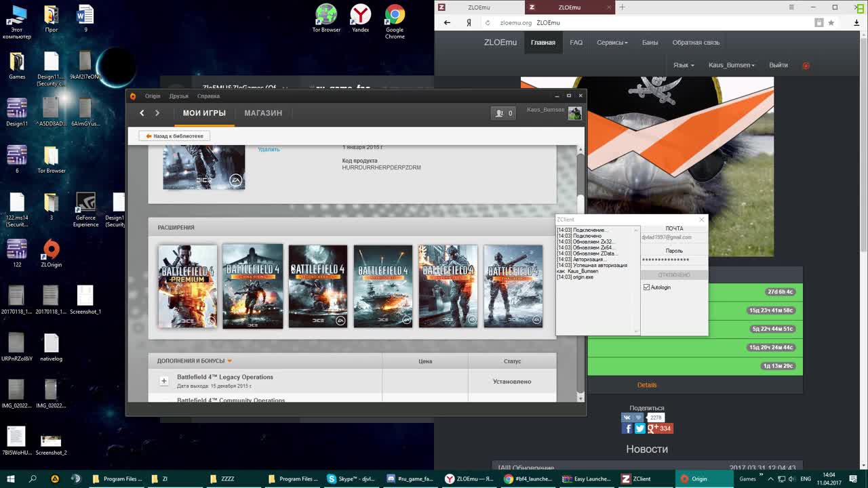This screenshot has height=488, width=868.
Task: Open Battlefield 4 China Rising expansion
Action: (253, 287)
